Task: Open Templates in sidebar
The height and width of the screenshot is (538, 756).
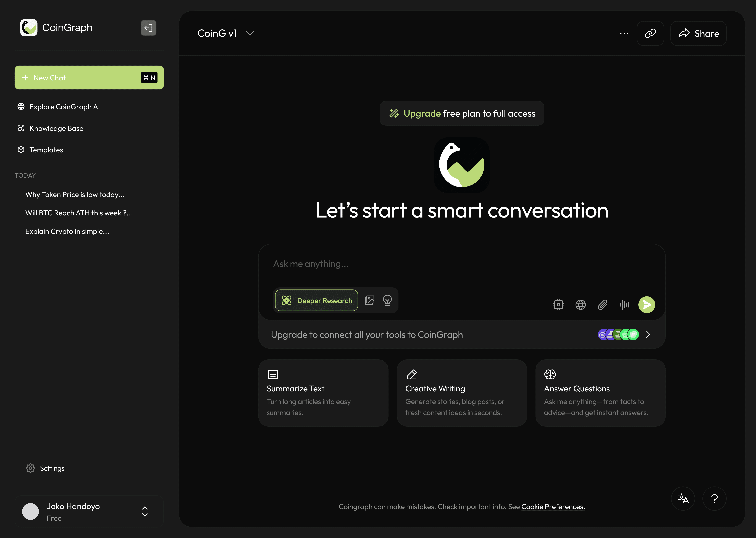Action: pos(46,150)
